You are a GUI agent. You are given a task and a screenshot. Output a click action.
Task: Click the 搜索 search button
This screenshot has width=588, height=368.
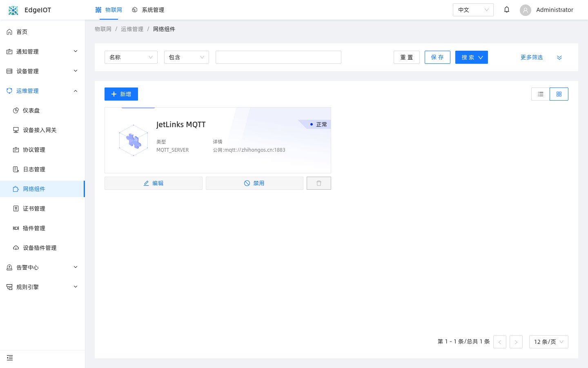click(472, 57)
